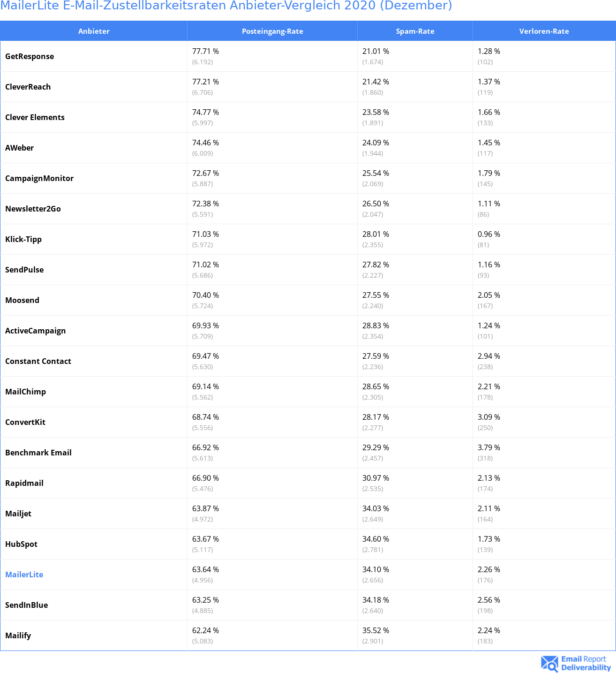Click CampaignMonitor provider entry
The width and height of the screenshot is (616, 673).
[x=39, y=178]
